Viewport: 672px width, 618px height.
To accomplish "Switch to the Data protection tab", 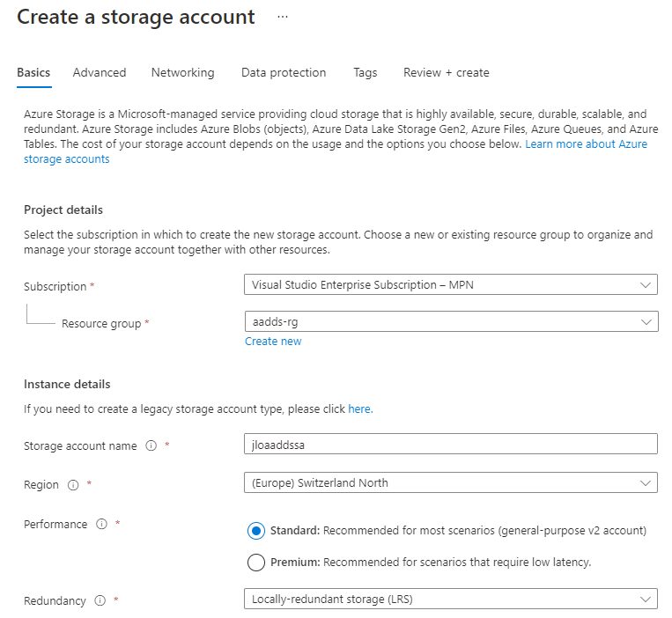I will [x=284, y=73].
